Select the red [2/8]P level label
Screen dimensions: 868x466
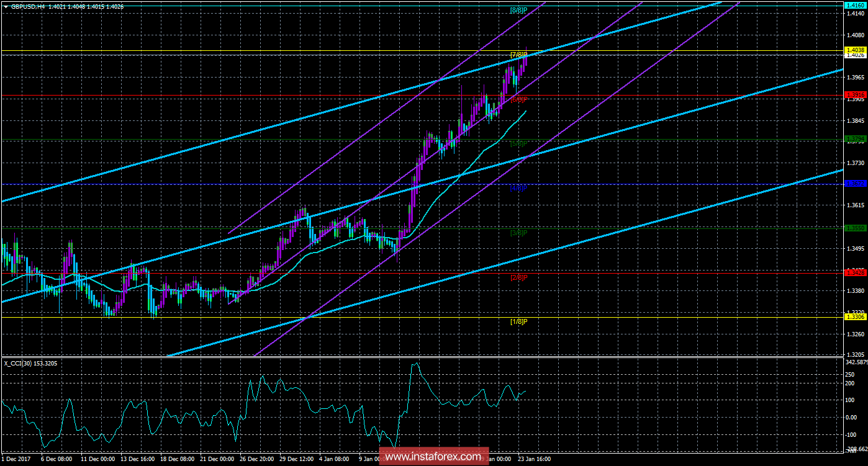(518, 277)
